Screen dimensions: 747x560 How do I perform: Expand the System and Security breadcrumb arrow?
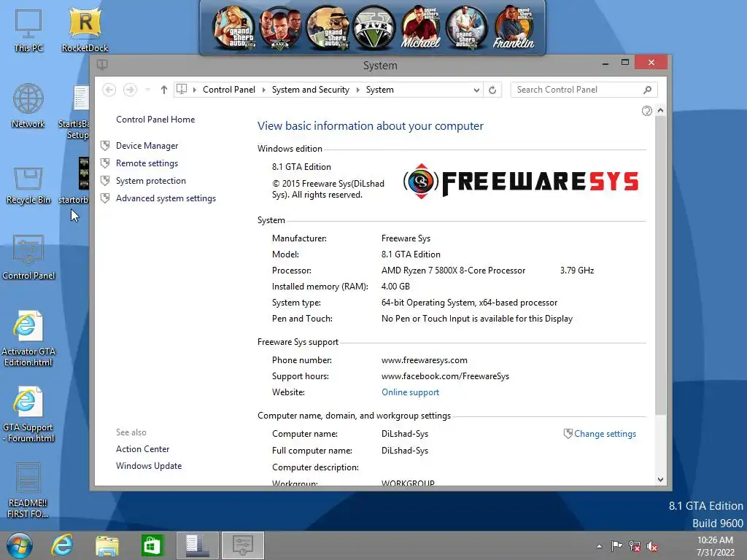pos(357,90)
